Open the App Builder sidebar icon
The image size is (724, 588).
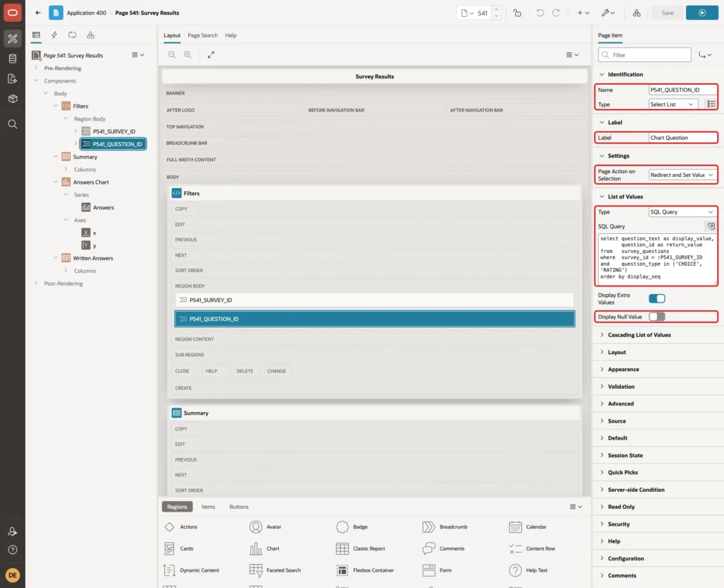coord(13,39)
